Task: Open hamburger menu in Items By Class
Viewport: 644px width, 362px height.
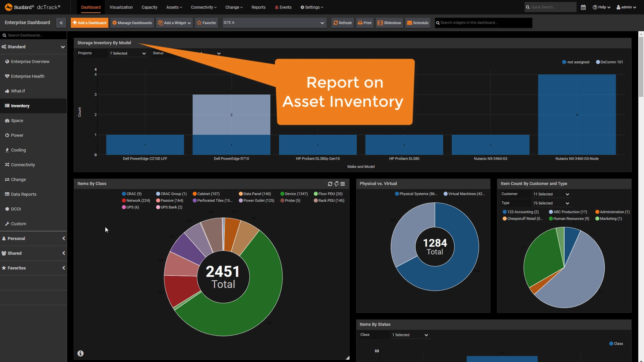Action: (343, 184)
